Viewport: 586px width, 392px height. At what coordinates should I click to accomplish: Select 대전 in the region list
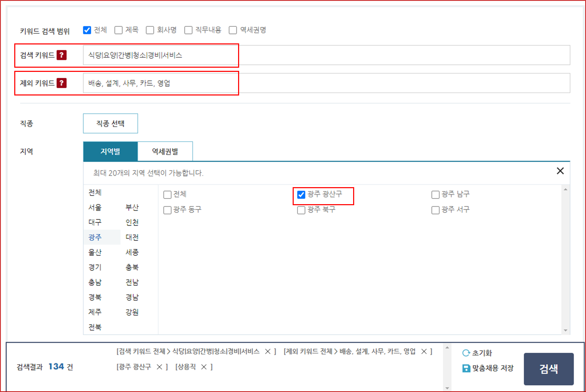coord(132,237)
